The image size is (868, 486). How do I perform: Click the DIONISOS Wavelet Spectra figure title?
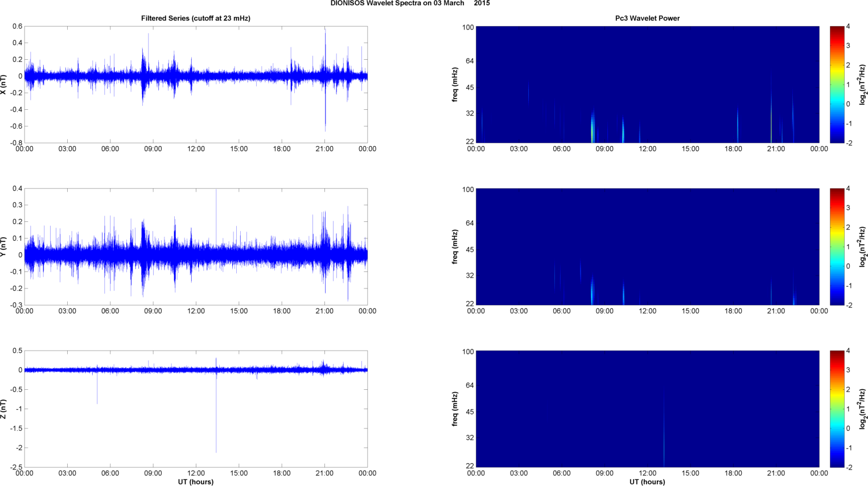point(410,3)
